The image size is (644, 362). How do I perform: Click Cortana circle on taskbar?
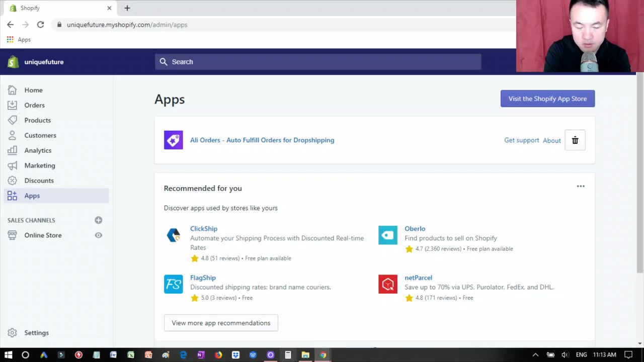[x=25, y=355]
